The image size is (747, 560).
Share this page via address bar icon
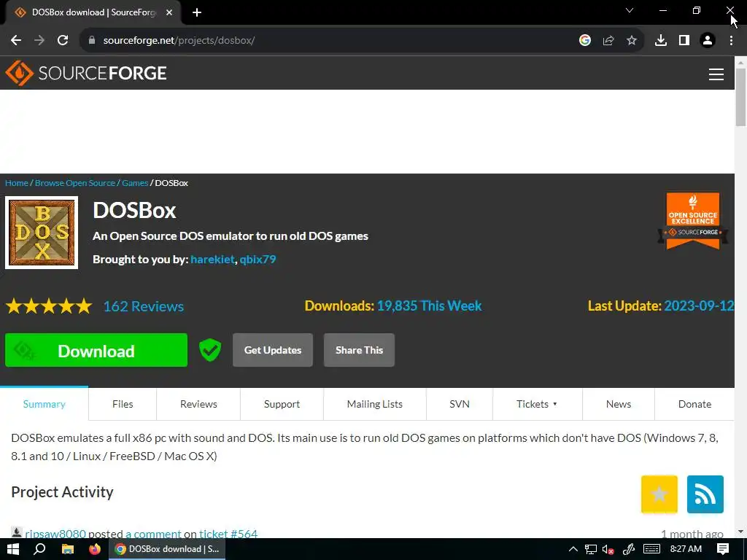pyautogui.click(x=608, y=41)
